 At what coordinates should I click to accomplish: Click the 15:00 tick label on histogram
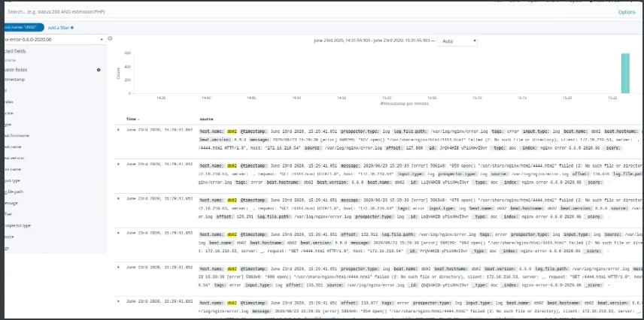click(x=387, y=98)
